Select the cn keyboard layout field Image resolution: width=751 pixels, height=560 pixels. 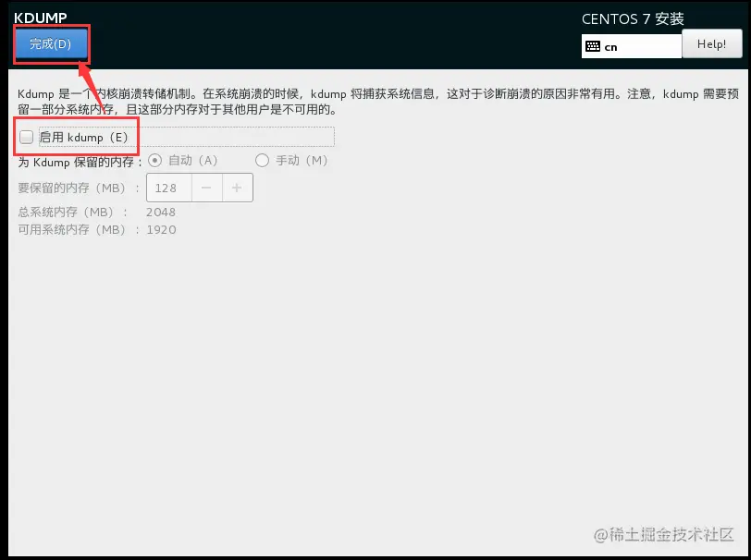click(632, 46)
